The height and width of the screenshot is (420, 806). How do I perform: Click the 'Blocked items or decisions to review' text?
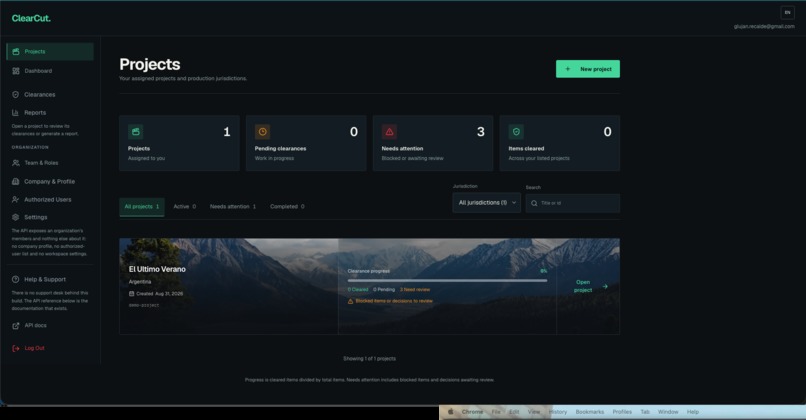tap(394, 301)
